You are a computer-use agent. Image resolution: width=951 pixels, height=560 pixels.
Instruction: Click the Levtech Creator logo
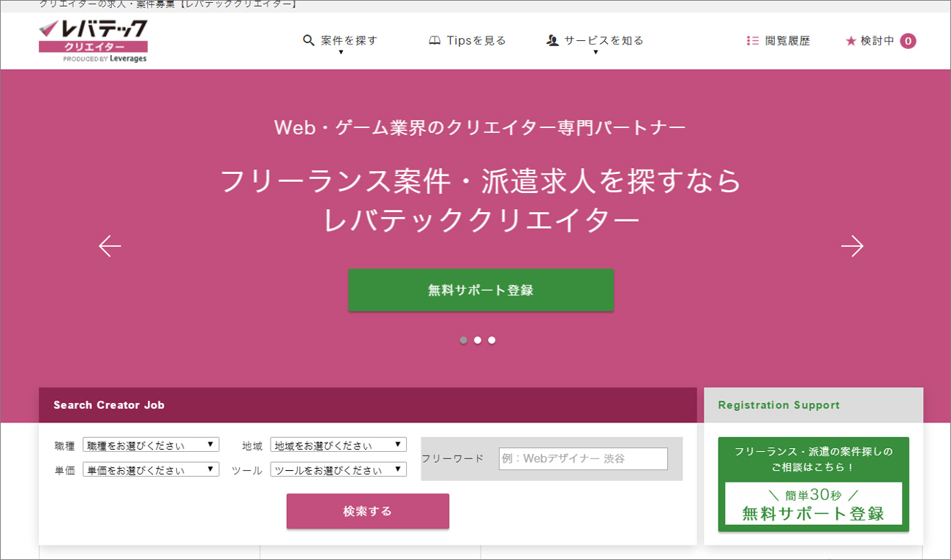(x=93, y=41)
